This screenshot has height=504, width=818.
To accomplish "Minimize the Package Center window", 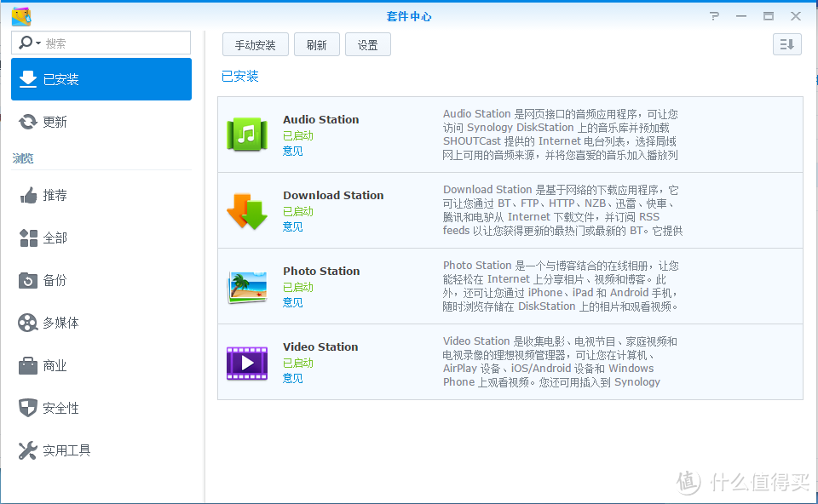I will 741,16.
